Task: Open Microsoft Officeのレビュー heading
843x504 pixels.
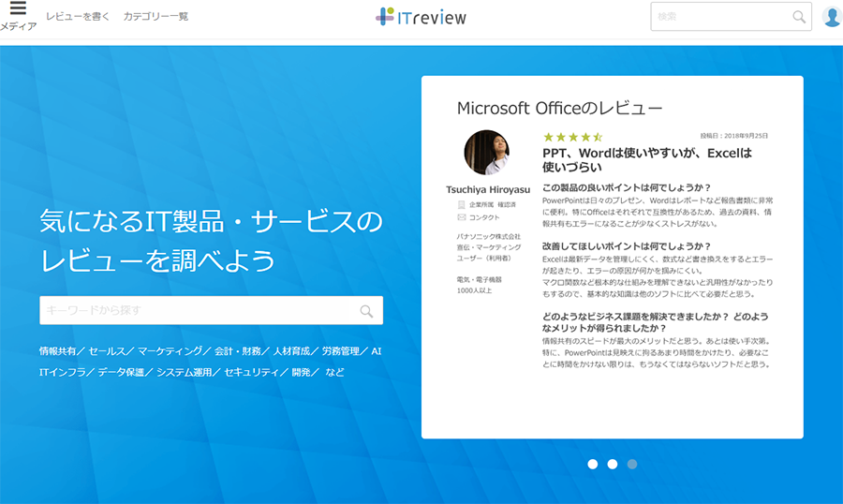Action: tap(560, 108)
